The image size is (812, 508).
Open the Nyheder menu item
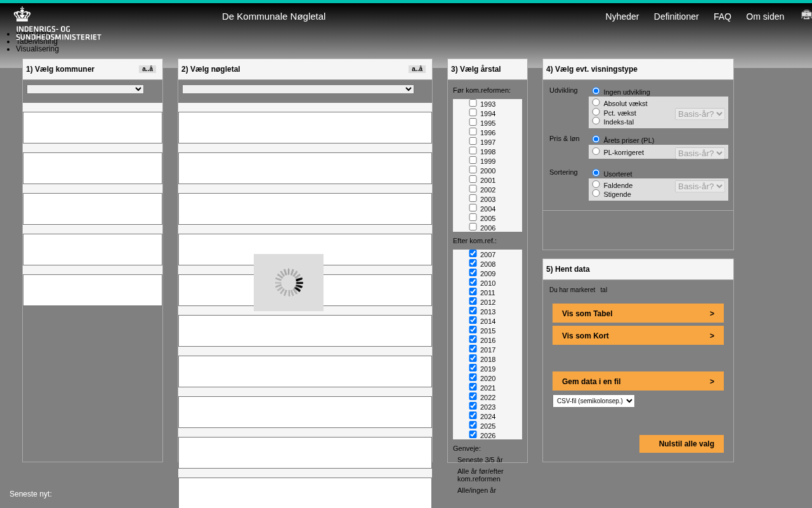pyautogui.click(x=622, y=17)
